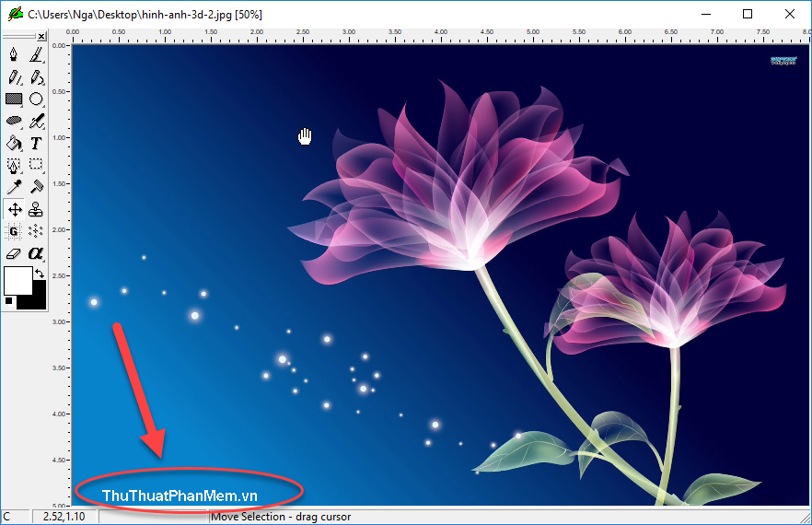Click the application icon in title bar
This screenshot has width=812, height=525.
click(x=15, y=14)
